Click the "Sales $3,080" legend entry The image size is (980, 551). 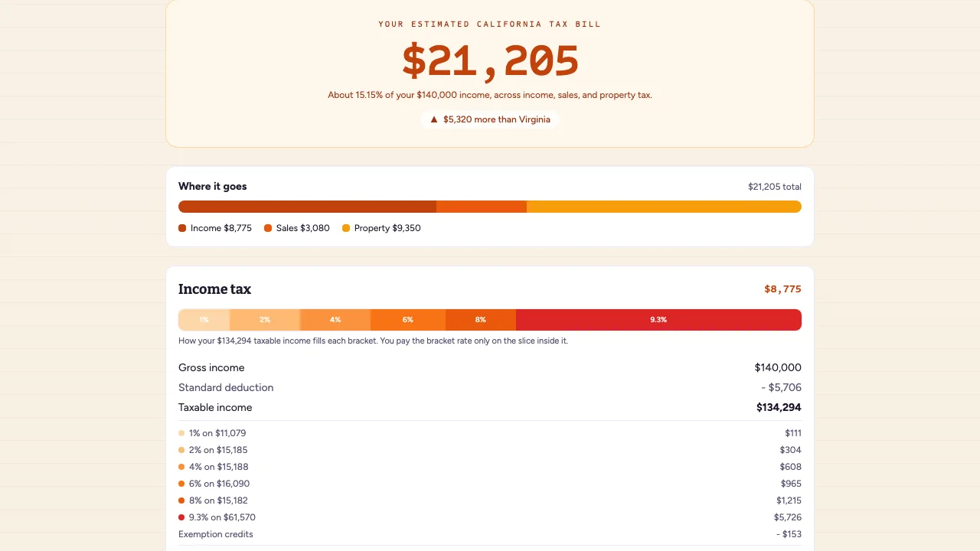tap(297, 228)
